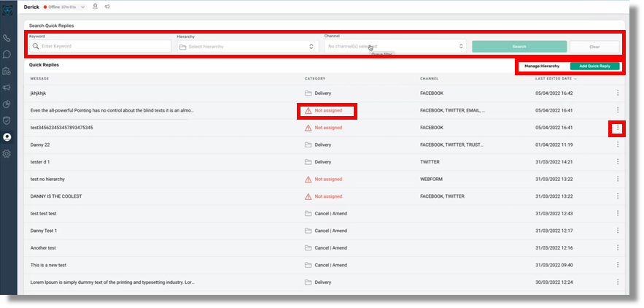Viewport: 644px width, 308px height.
Task: Open the phone calls sidebar icon
Action: (7, 38)
